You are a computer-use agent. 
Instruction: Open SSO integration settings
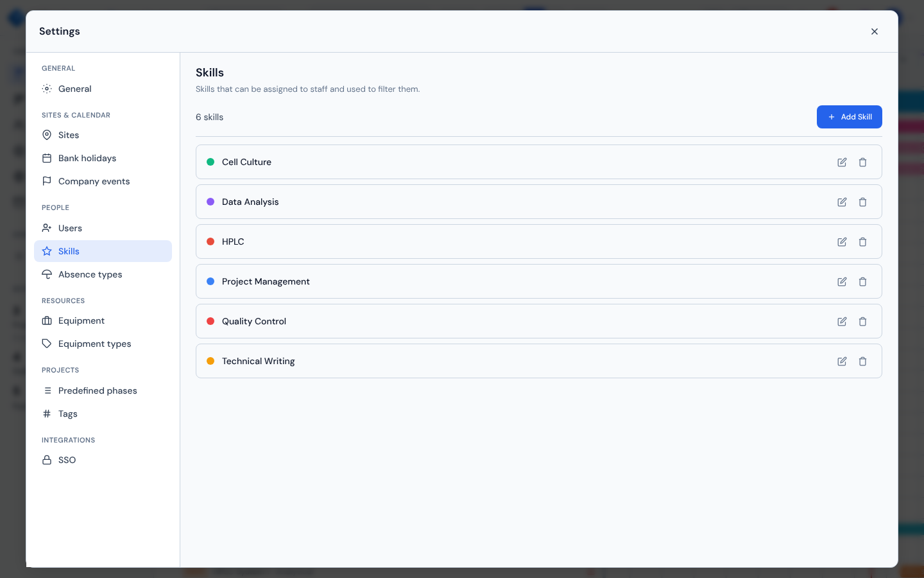[103, 460]
